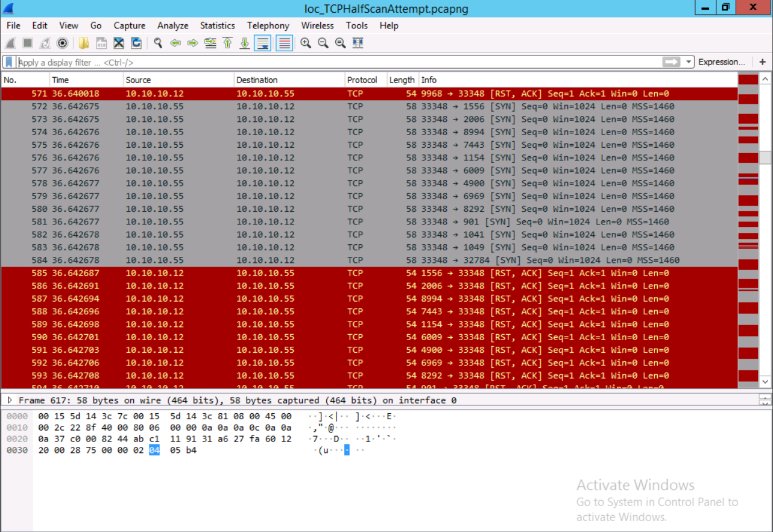
Task: Select packet 584 SYN to port 32784
Action: tap(369, 260)
